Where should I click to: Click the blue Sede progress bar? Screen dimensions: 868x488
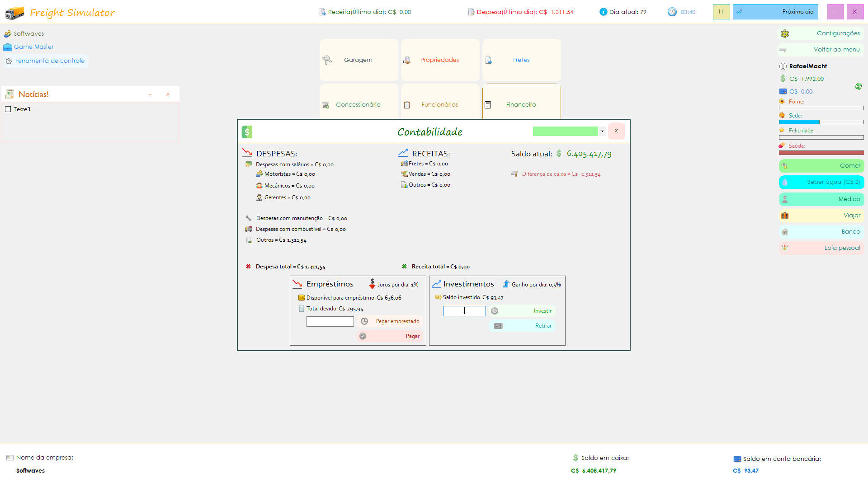pyautogui.click(x=821, y=122)
